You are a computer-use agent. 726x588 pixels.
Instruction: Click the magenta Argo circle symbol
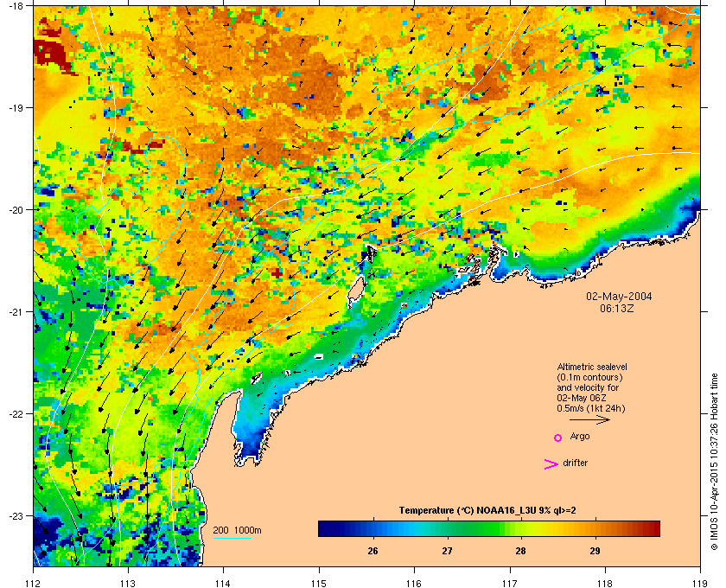pos(558,438)
